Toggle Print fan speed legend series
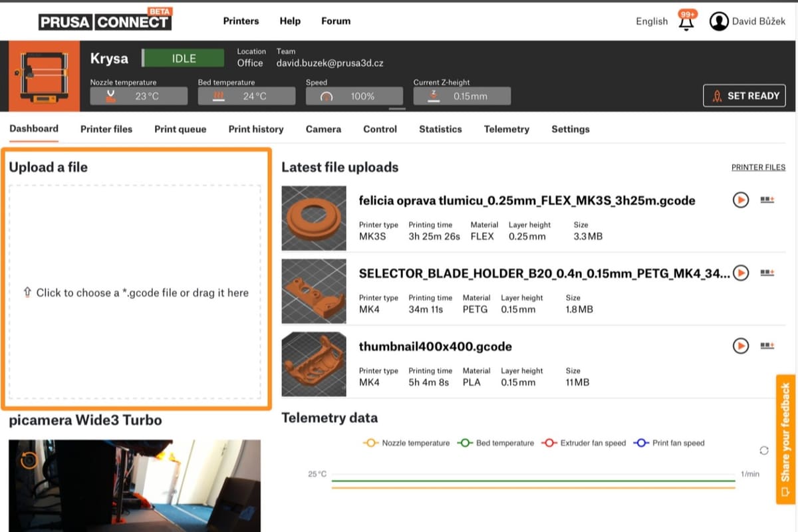Viewport: 798px width, 532px height. pos(668,443)
